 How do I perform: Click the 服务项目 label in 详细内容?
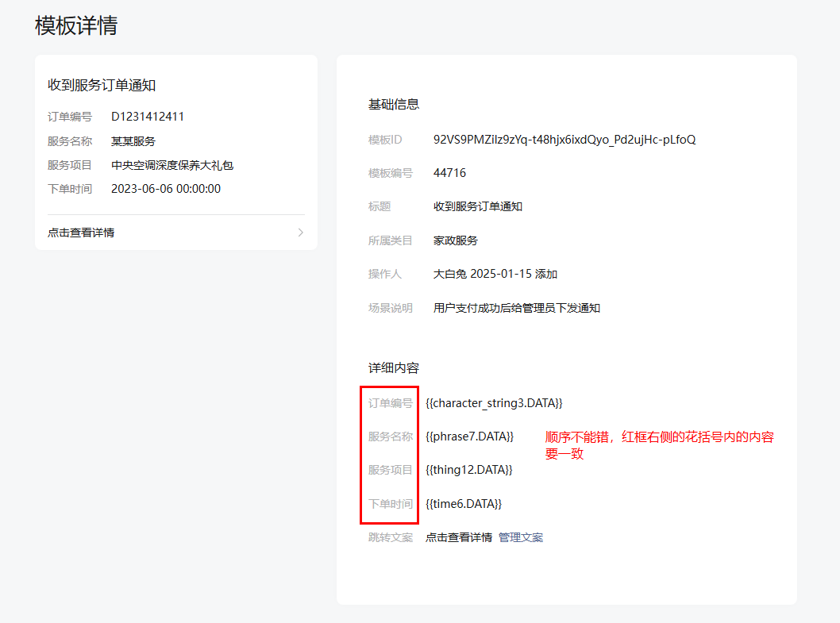point(391,470)
